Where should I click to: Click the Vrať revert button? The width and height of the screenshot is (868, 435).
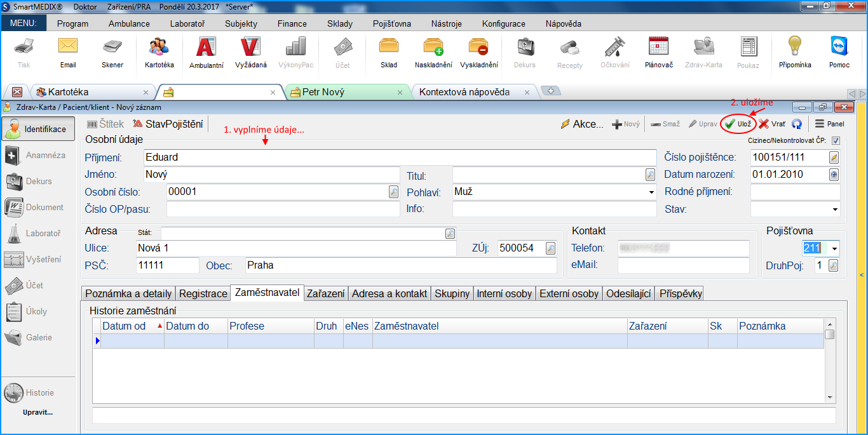[x=772, y=124]
